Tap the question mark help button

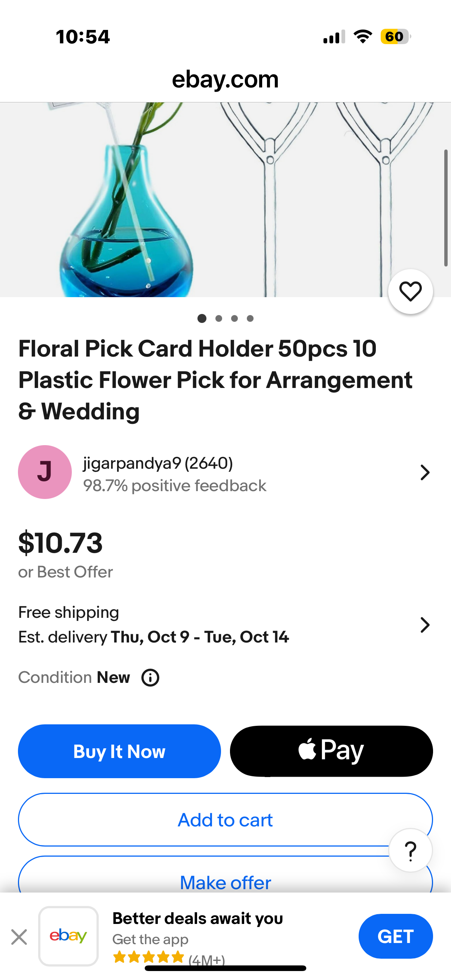[410, 850]
